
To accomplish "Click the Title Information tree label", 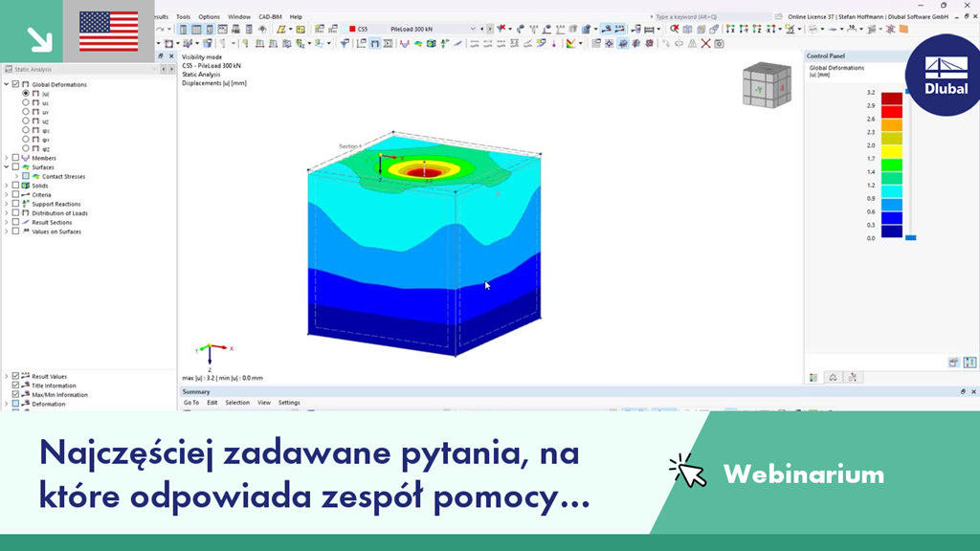I will pos(54,386).
